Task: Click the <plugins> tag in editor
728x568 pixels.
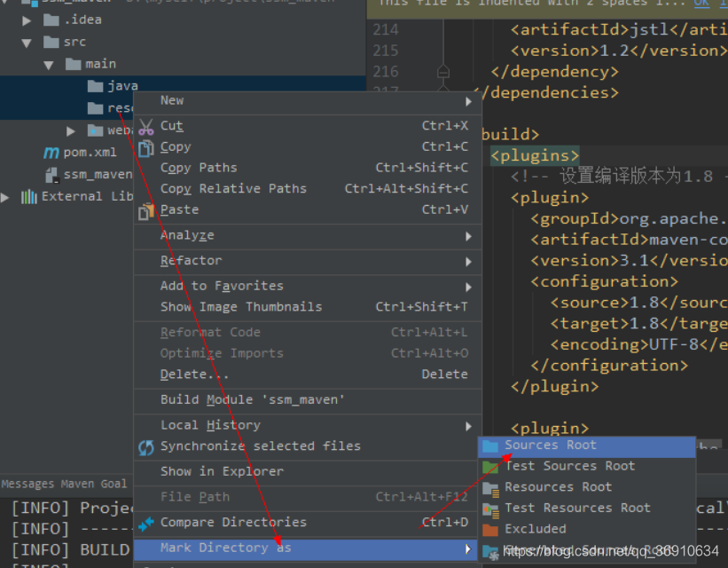Action: point(535,155)
